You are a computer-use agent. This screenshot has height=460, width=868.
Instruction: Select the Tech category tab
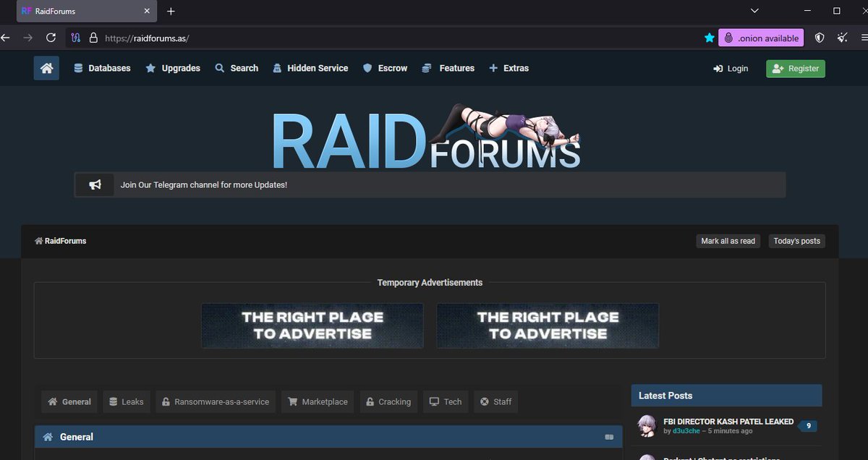click(x=445, y=402)
